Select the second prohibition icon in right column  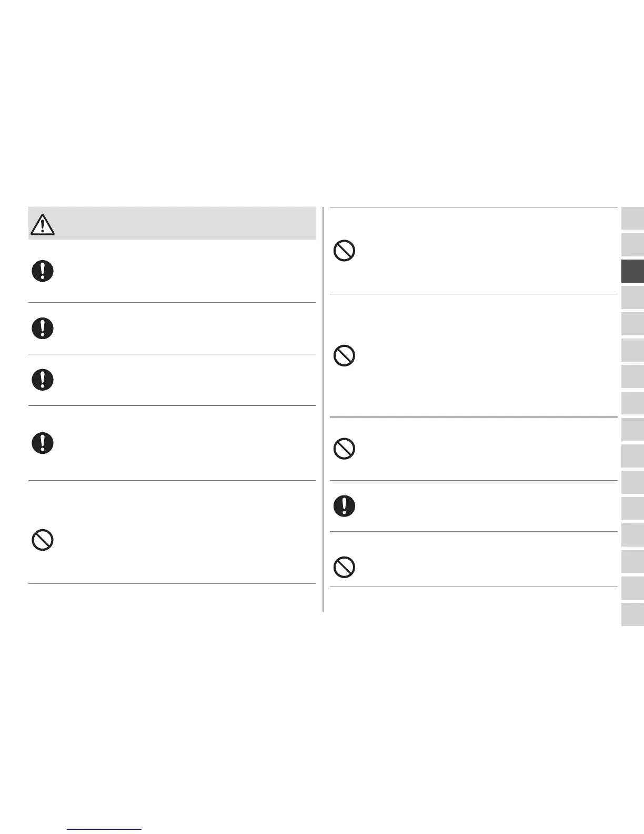click(345, 356)
